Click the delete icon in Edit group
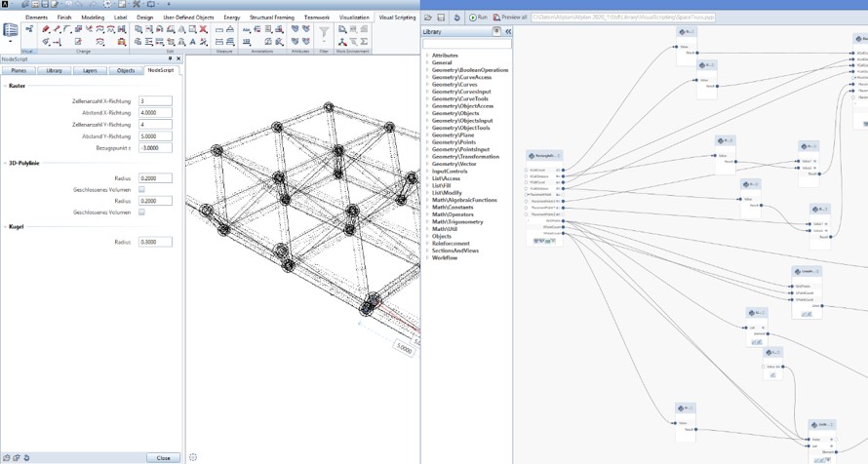Image resolution: width=868 pixels, height=464 pixels. pos(203,30)
